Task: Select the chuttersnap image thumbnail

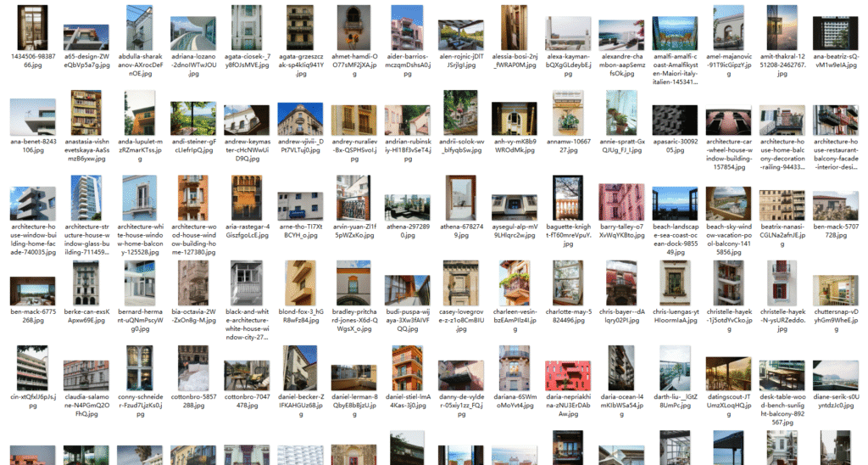Action: tap(836, 291)
